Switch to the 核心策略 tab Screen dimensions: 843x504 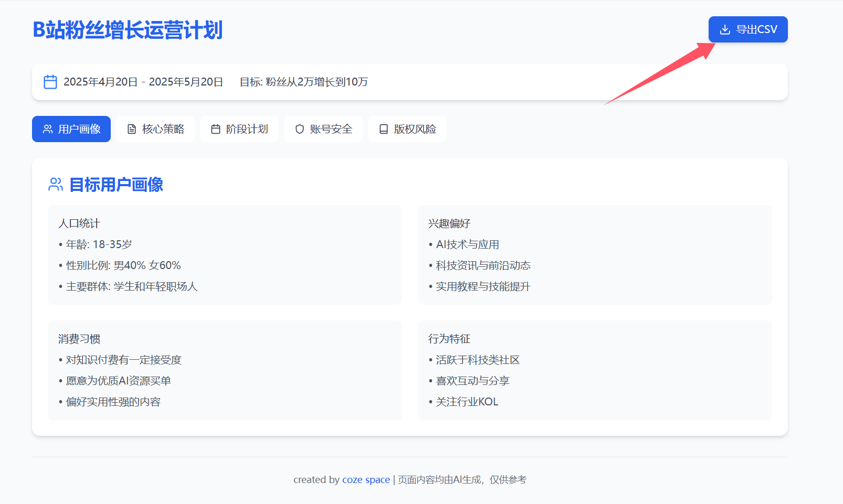pyautogui.click(x=155, y=129)
